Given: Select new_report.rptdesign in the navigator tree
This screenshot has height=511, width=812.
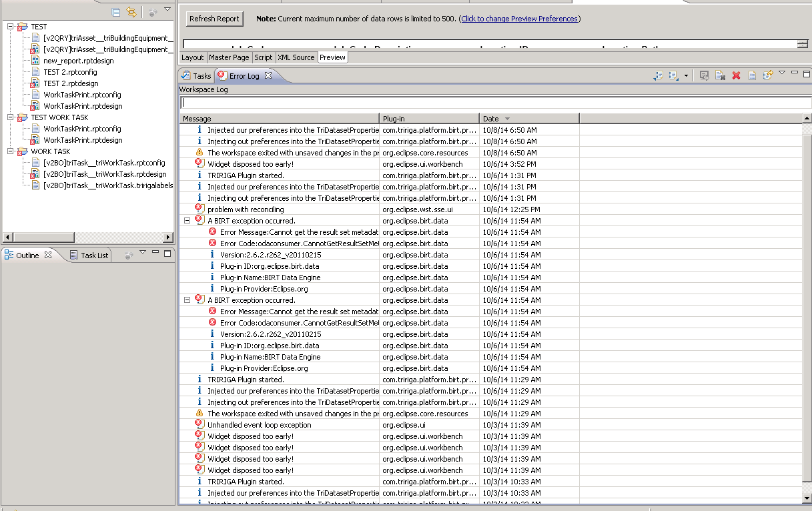Looking at the screenshot, I should (x=78, y=61).
